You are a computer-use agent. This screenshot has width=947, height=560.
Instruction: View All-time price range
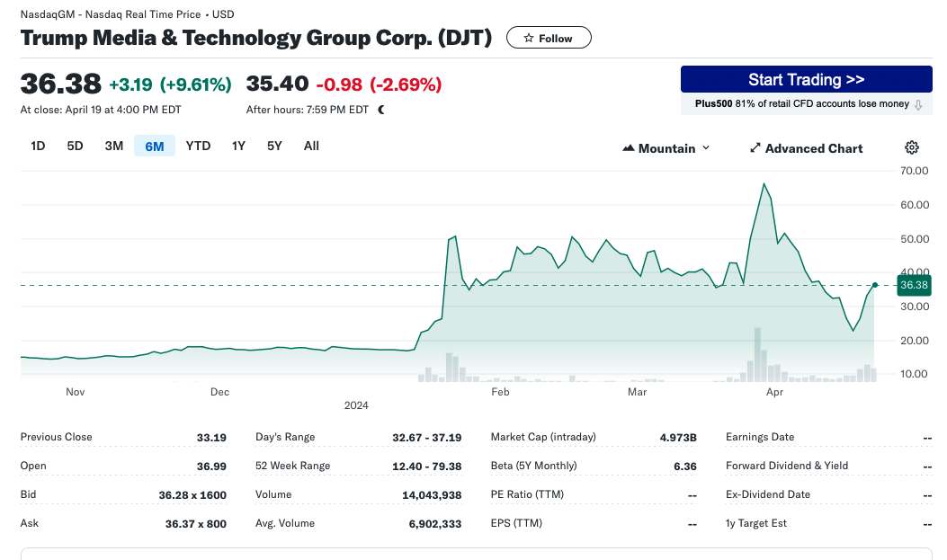(312, 146)
